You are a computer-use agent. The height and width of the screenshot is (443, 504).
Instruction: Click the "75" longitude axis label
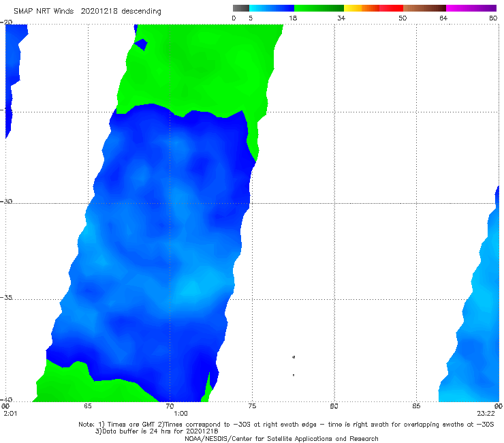(252, 406)
